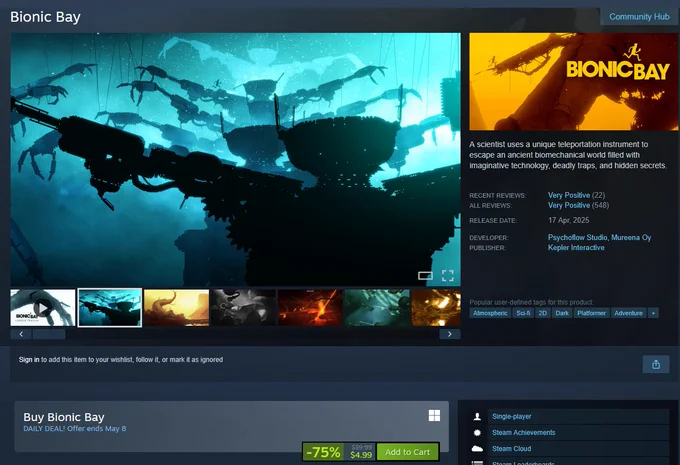Click the Daily Deal offer ends text

75,429
